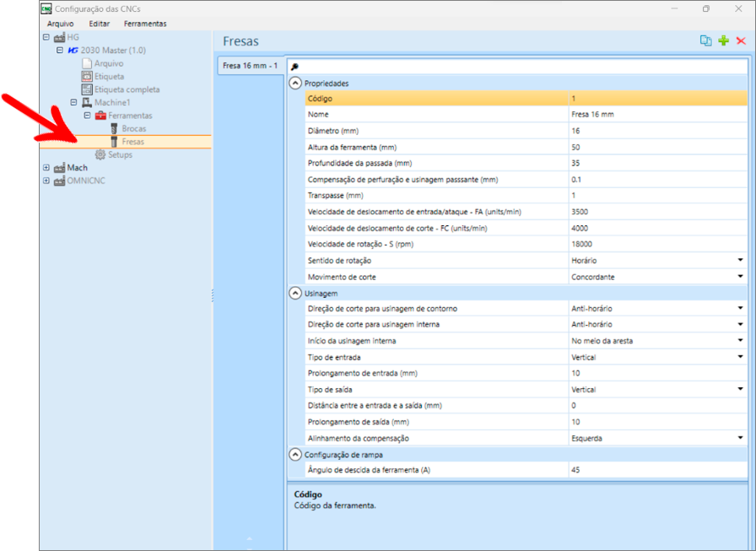Collapse the Propriedades section
Image resolution: width=756 pixels, height=551 pixels.
click(x=295, y=84)
